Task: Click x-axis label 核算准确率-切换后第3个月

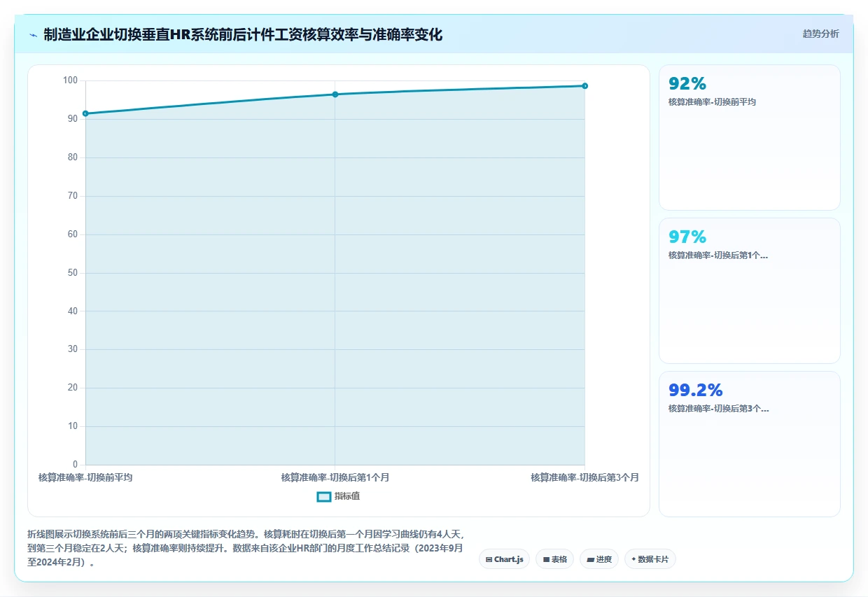Action: [584, 477]
